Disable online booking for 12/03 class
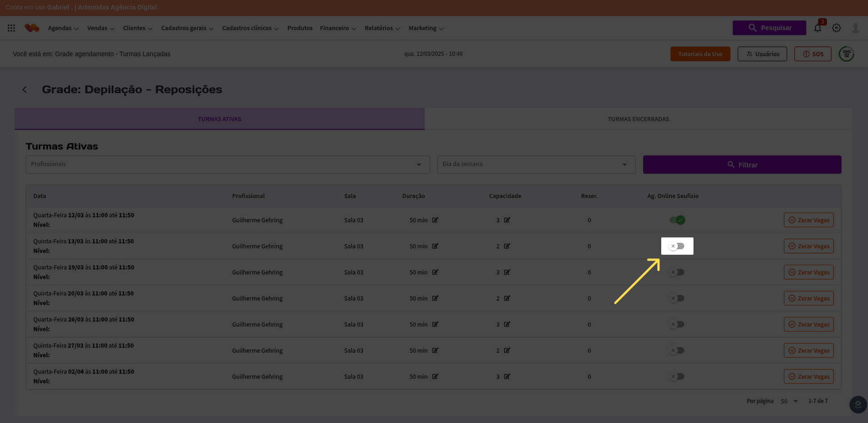The height and width of the screenshot is (423, 868). 677,220
